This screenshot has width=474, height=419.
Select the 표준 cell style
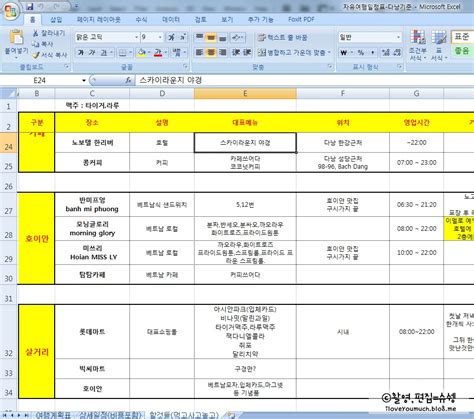pyautogui.click(x=462, y=37)
